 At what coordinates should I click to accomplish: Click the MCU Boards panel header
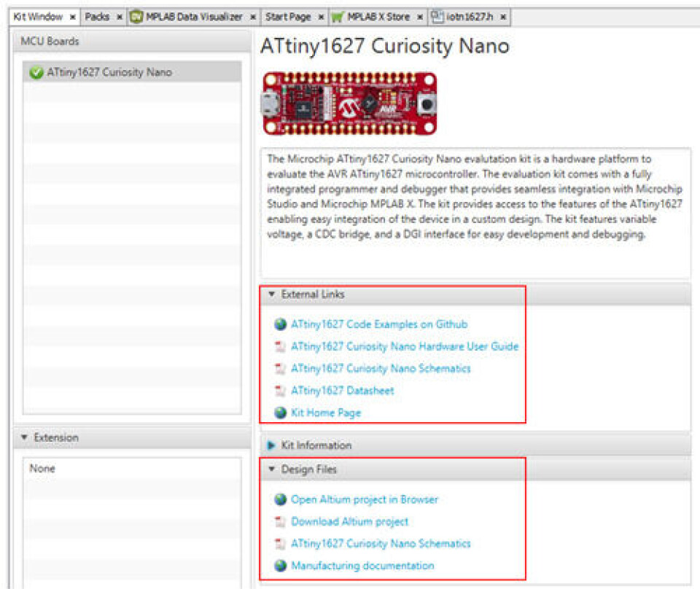tap(132, 41)
